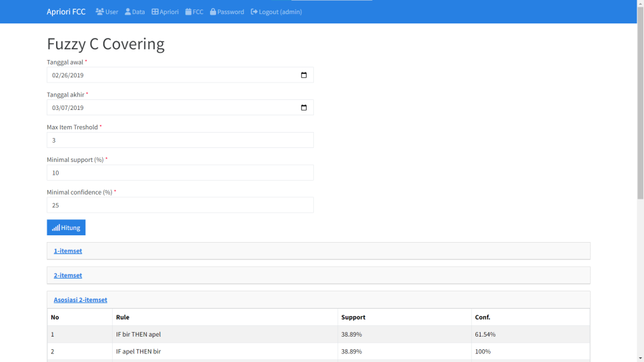Click the FCC calendar icon
Screen dimensions: 644x362
(x=189, y=12)
